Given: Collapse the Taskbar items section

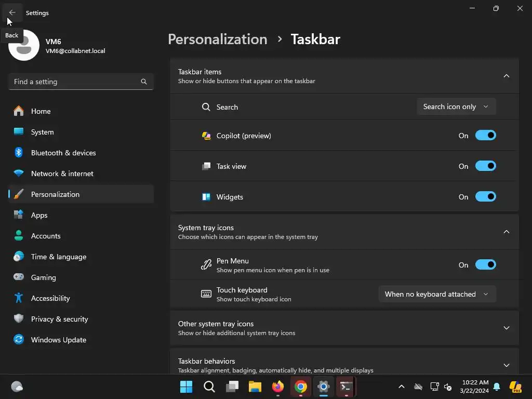Looking at the screenshot, I should 506,76.
